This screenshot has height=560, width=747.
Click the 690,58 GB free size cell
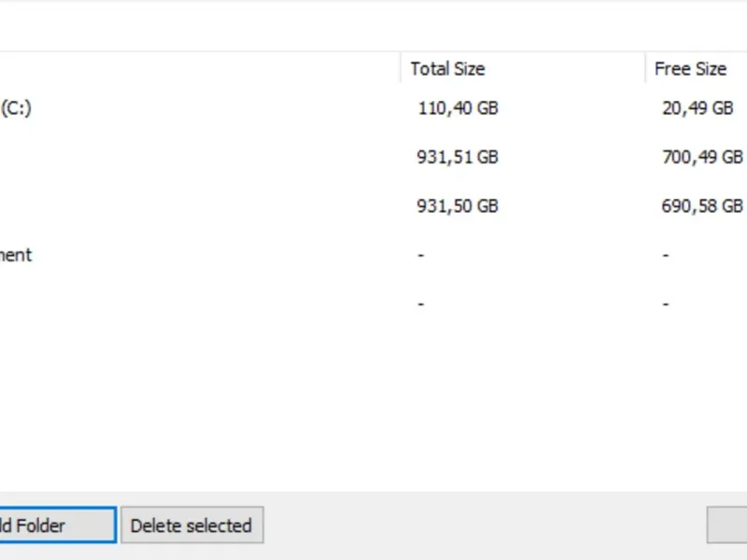[702, 205]
